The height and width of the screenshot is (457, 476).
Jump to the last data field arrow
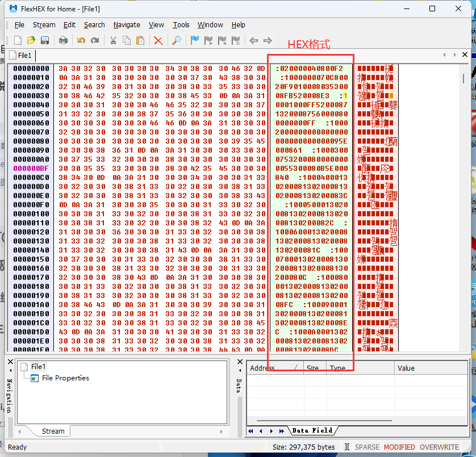[x=282, y=431]
